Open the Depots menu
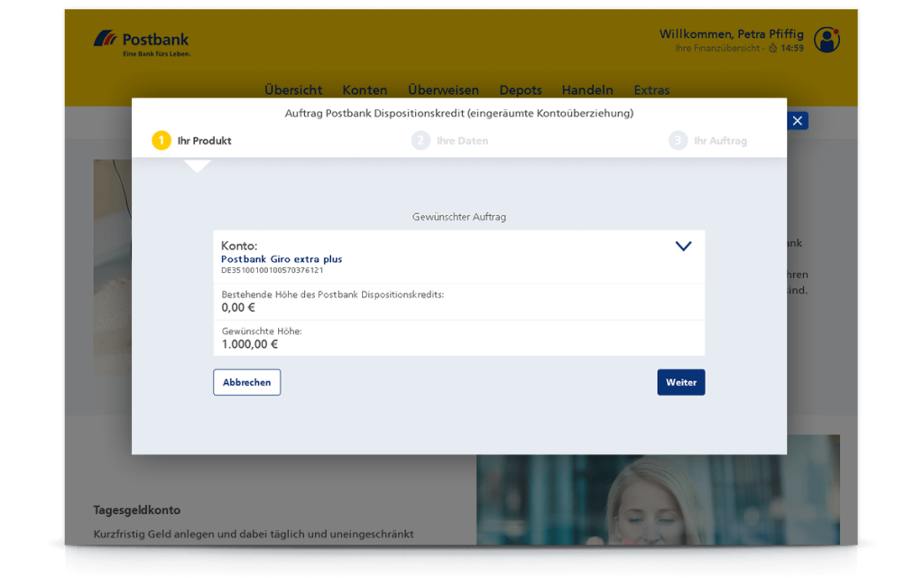Image resolution: width=924 pixels, height=578 pixels. tap(521, 89)
